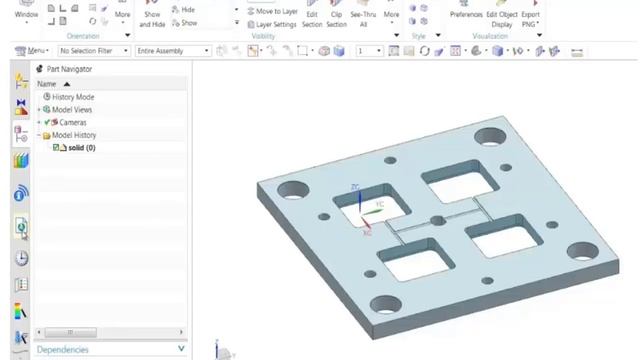Click the Part Navigator title
Image resolution: width=640 pixels, height=360 pixels.
coord(69,69)
